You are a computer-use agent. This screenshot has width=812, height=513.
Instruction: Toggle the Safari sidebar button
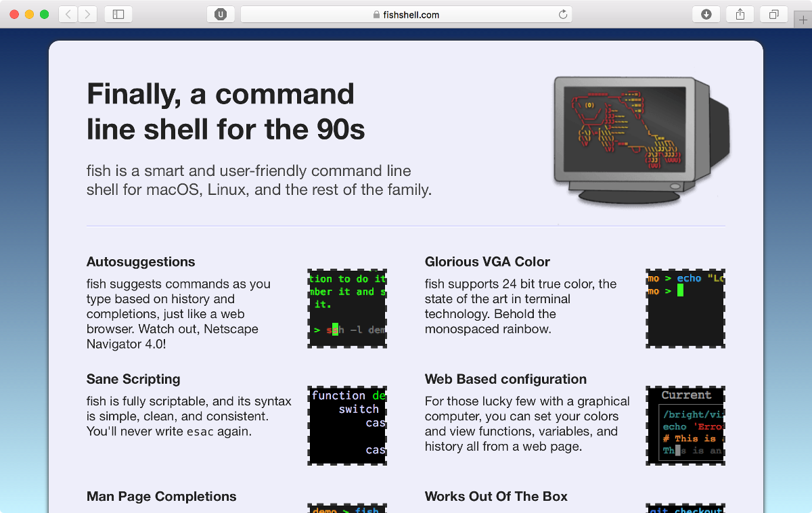coord(118,14)
